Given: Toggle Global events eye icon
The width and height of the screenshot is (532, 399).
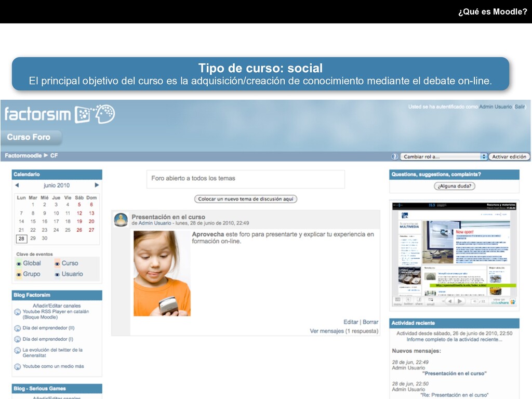Looking at the screenshot, I should click(19, 263).
